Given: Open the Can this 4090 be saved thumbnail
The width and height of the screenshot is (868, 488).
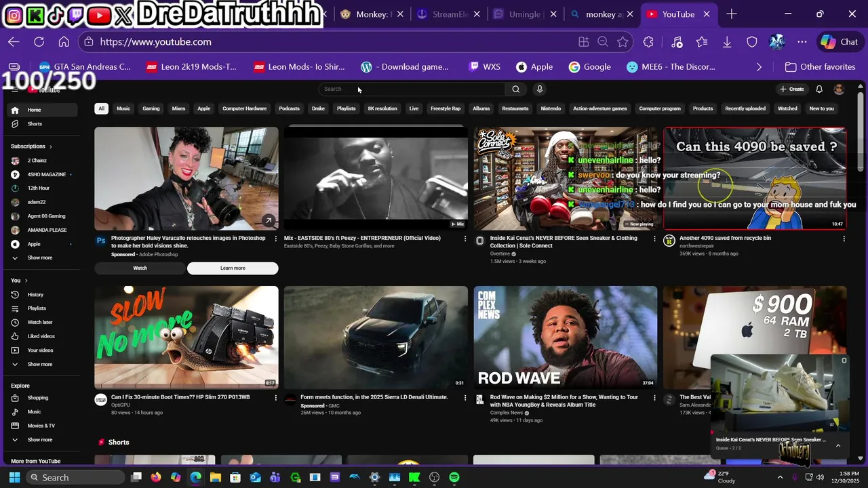Looking at the screenshot, I should [755, 178].
